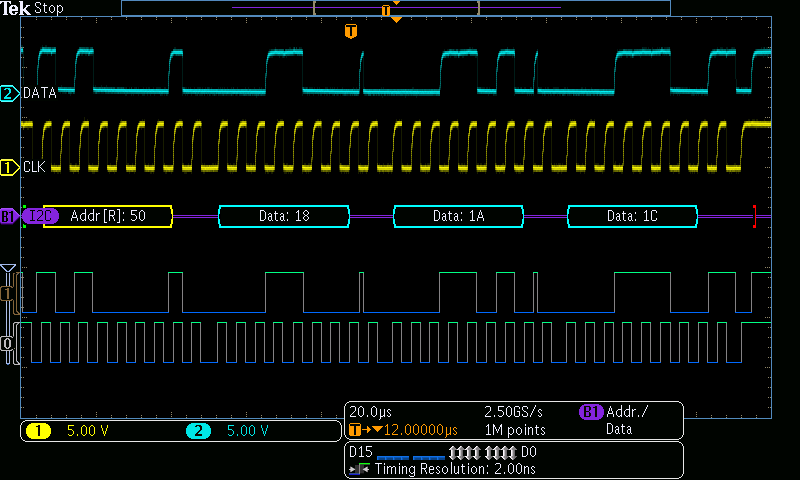Click the Tek logo in top corner

(x=16, y=8)
